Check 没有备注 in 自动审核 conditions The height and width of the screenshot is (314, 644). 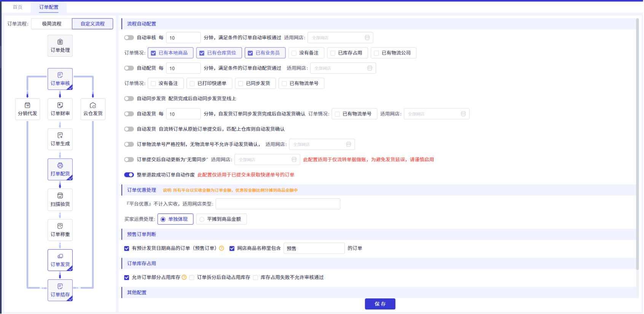coord(294,53)
